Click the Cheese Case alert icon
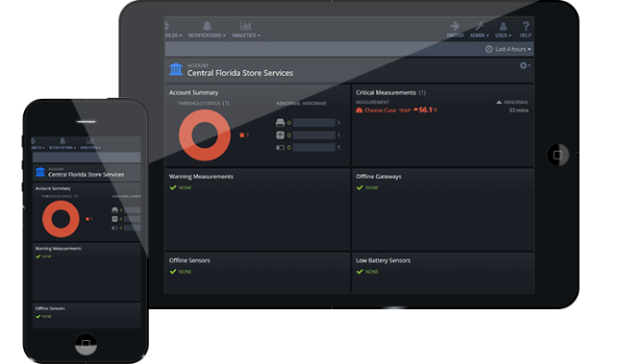 [x=359, y=110]
